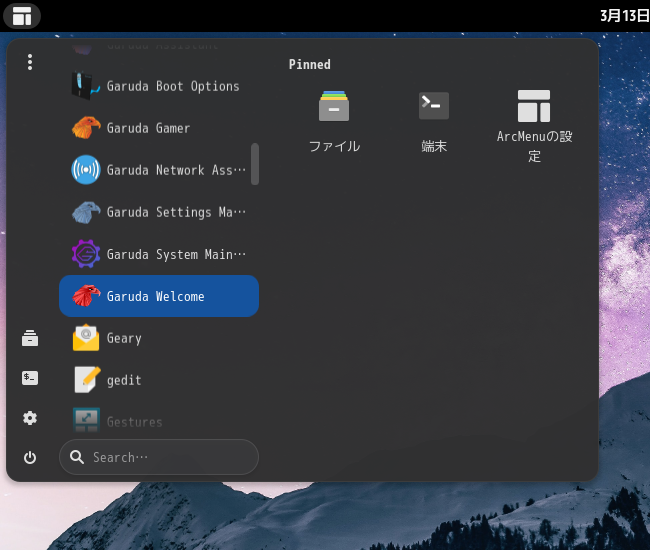Select Garuda Boot Options label

[173, 86]
